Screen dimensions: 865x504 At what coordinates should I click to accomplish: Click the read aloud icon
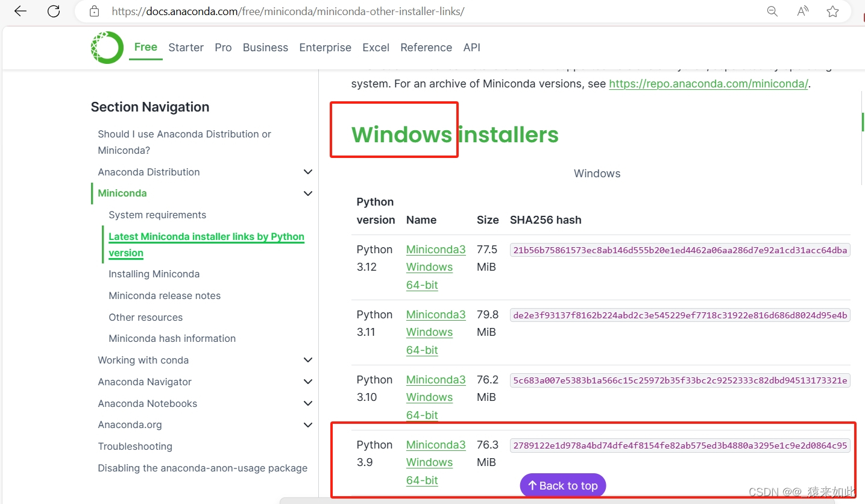click(802, 11)
